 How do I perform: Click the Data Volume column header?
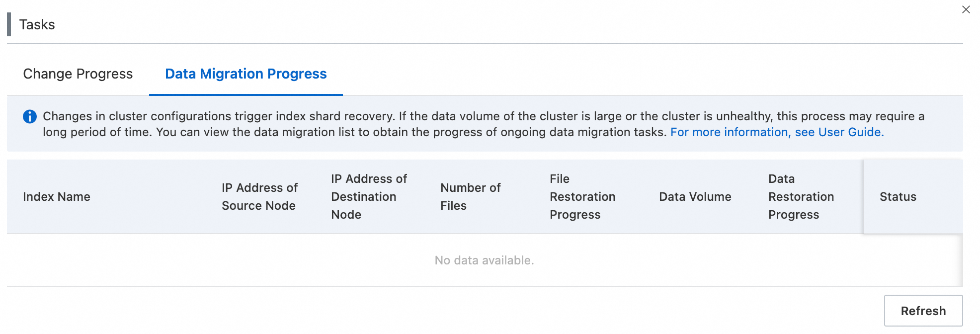(x=695, y=197)
